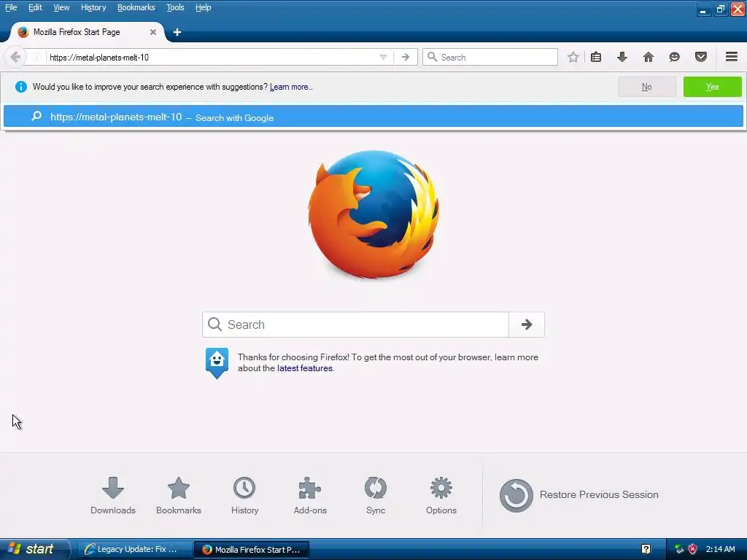The width and height of the screenshot is (747, 560).
Task: Open a new tab with plus button
Action: 177,32
